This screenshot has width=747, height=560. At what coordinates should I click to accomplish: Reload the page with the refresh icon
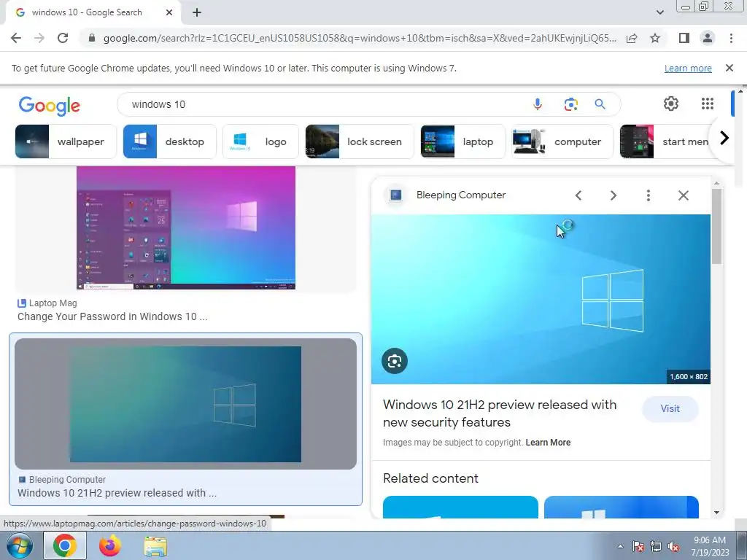[x=63, y=38]
